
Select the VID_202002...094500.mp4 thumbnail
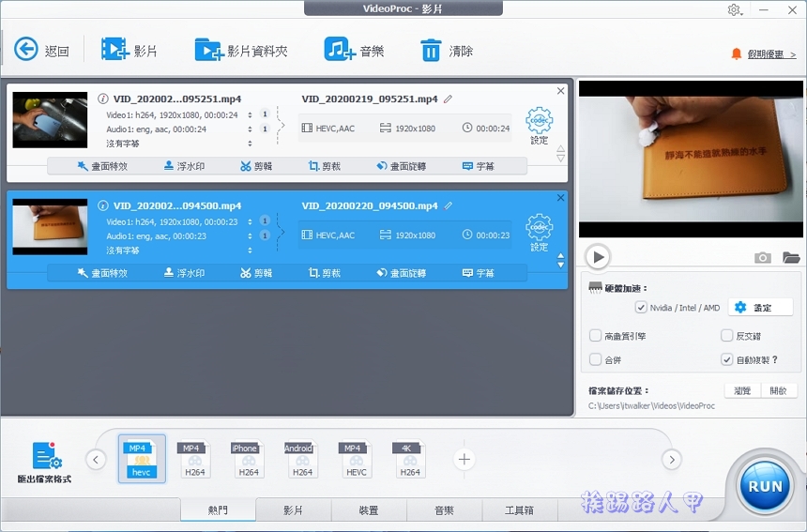point(50,227)
